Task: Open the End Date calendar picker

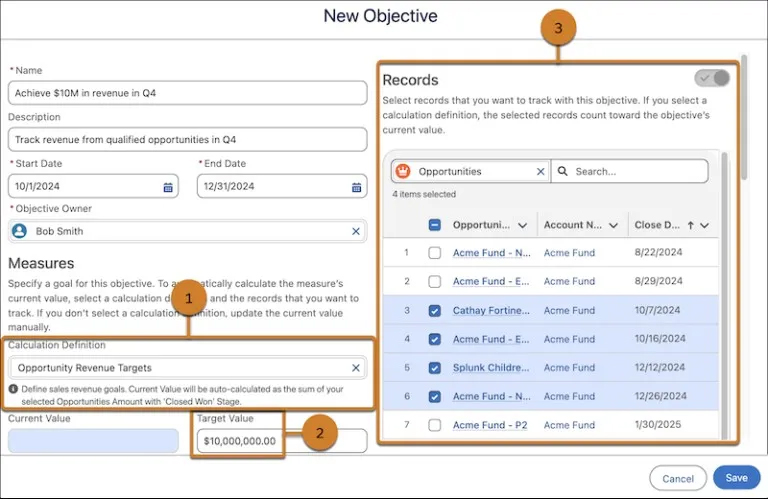Action: click(x=356, y=187)
